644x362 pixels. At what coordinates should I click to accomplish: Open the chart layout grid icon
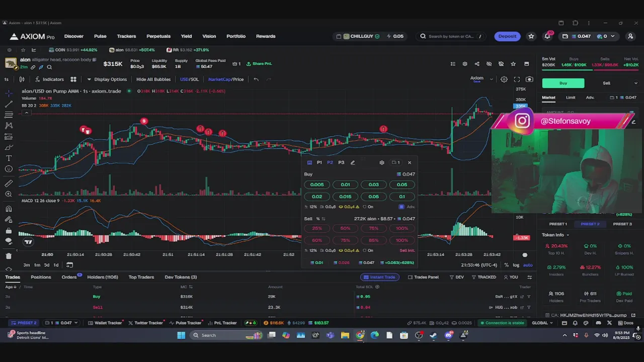73,79
